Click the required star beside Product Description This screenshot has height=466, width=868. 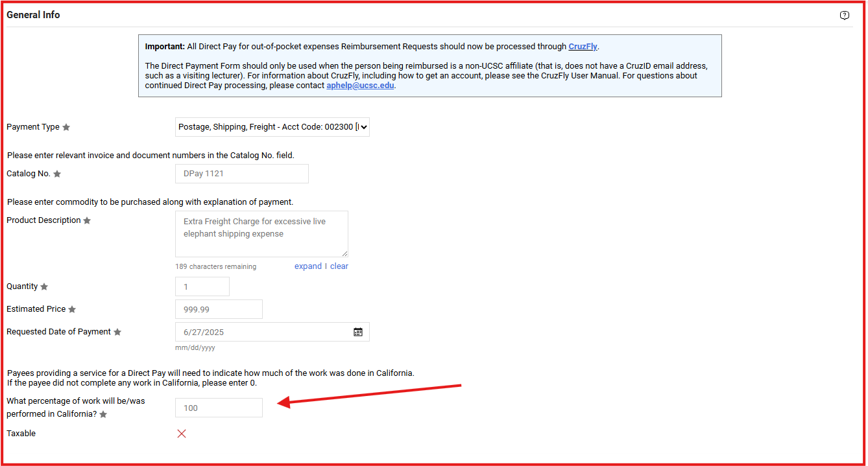[87, 221]
